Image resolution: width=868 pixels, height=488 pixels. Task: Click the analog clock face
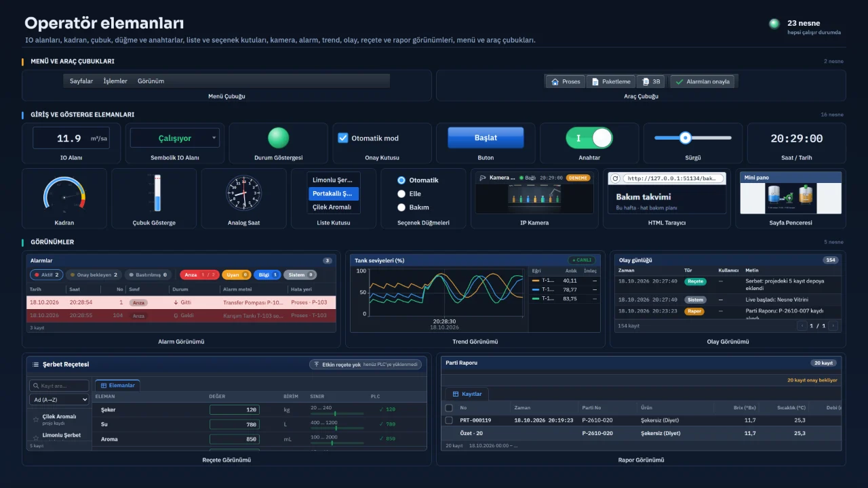[x=243, y=192]
